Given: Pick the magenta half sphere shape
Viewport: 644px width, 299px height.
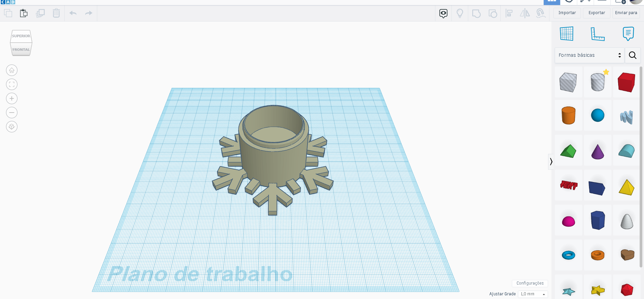Looking at the screenshot, I should coord(568,221).
